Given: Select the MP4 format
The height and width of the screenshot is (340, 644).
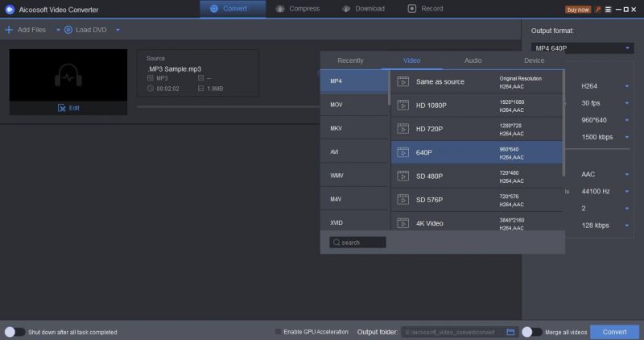Looking at the screenshot, I should [354, 81].
